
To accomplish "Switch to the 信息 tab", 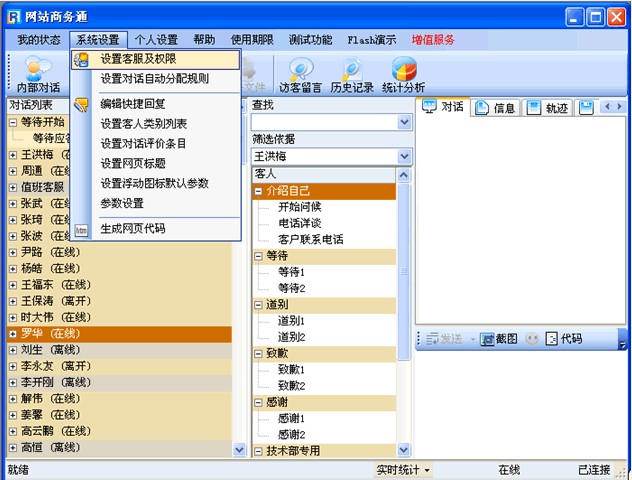I will point(496,108).
